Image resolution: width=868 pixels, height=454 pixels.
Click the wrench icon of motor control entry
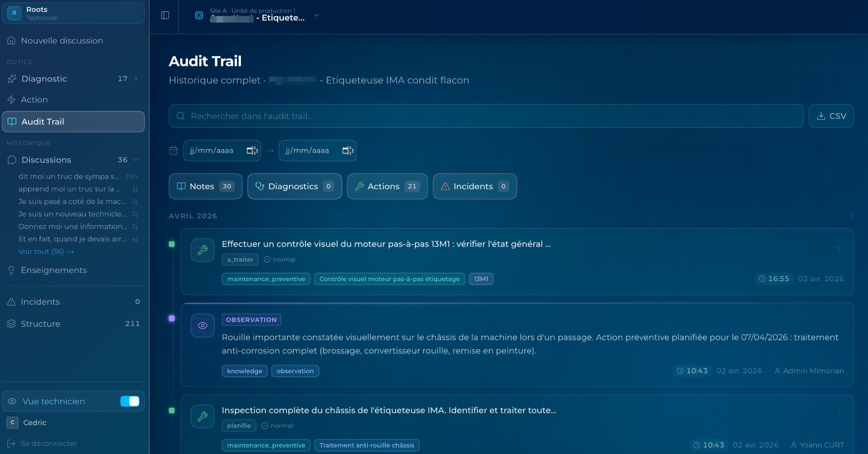click(x=203, y=250)
